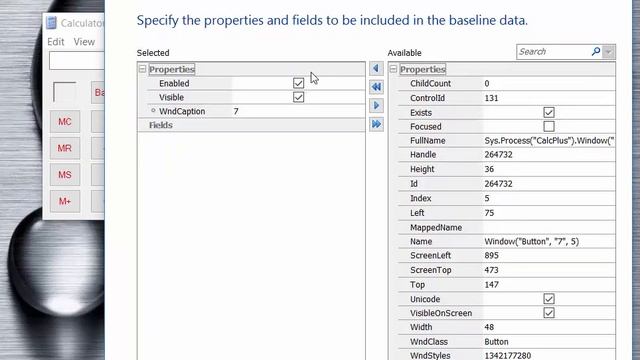Click the M+ button in Calculator
640x360 pixels.
click(x=65, y=201)
